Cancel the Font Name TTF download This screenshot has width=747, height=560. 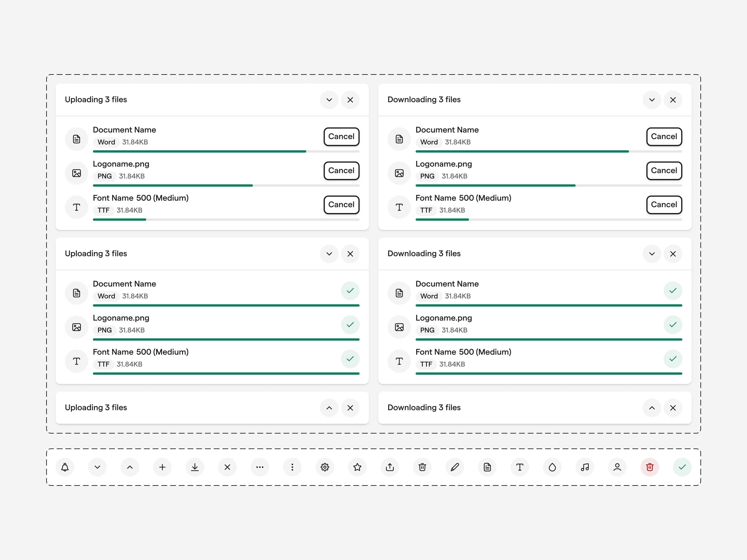point(664,205)
